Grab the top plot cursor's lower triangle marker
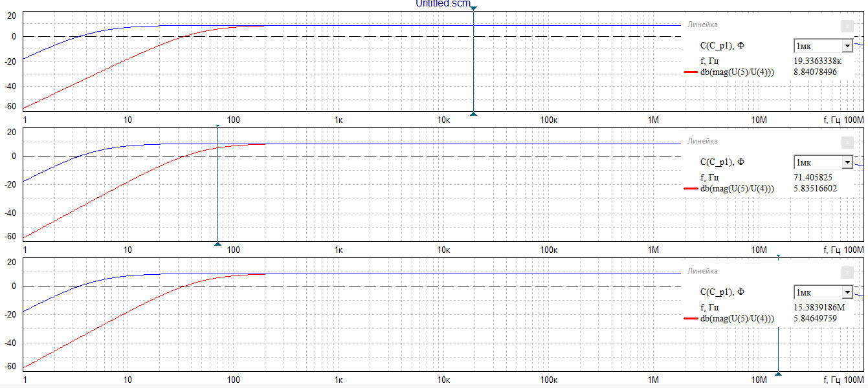This screenshot has width=868, height=388. (473, 114)
